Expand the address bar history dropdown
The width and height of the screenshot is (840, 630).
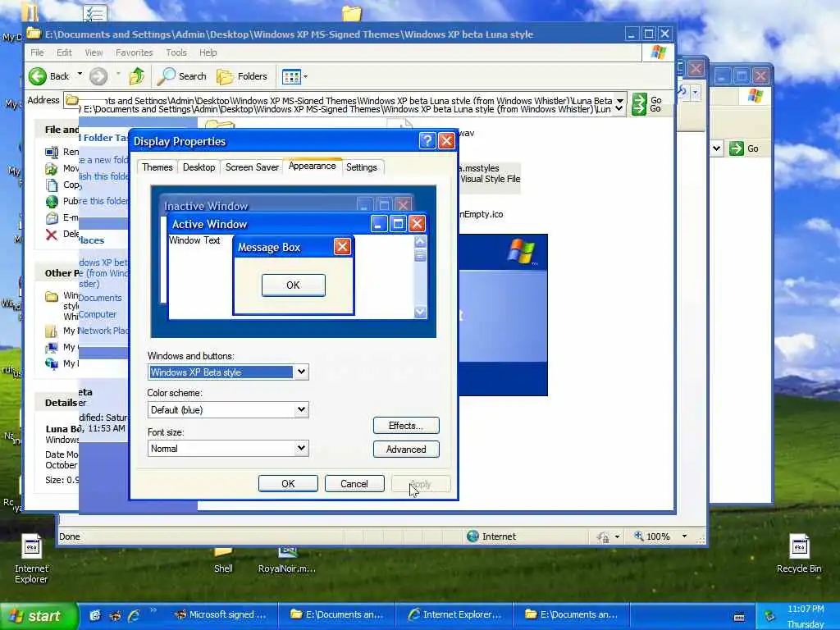pyautogui.click(x=619, y=104)
